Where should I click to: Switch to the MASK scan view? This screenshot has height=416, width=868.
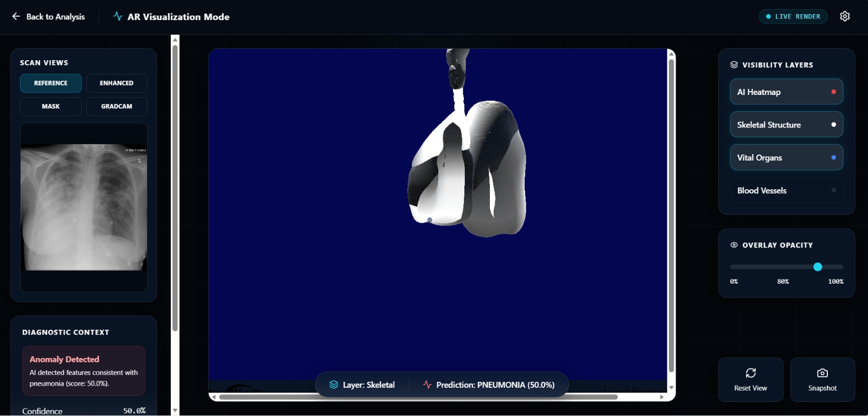51,106
